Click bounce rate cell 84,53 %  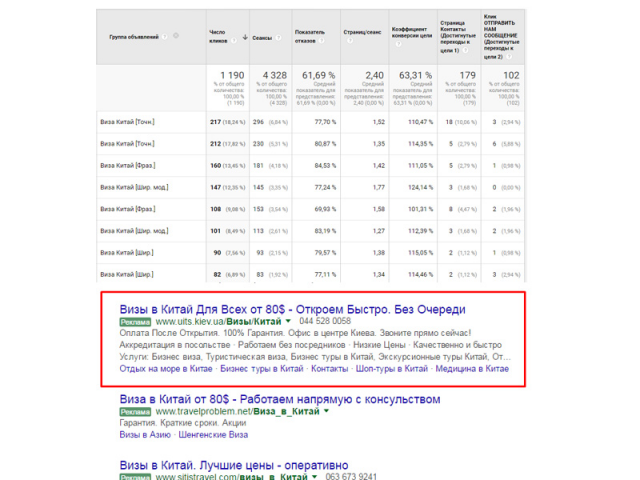325,165
